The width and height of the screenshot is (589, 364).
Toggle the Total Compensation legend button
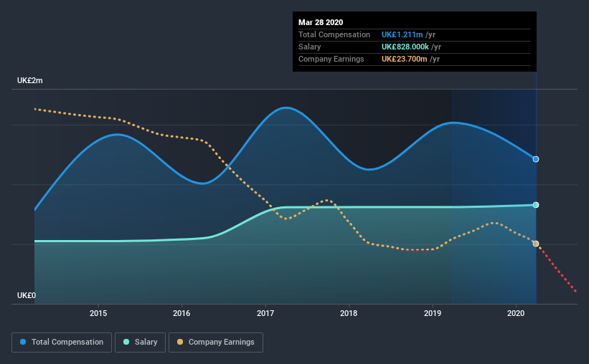pos(62,343)
